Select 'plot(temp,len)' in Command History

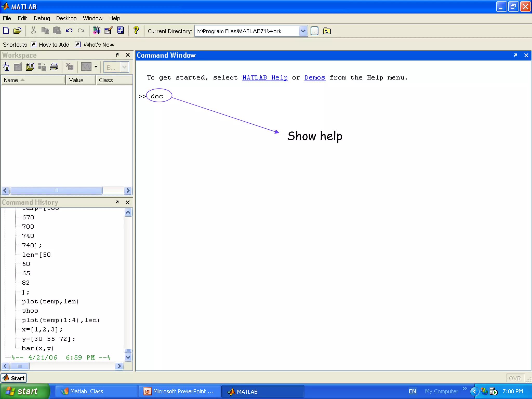50,301
